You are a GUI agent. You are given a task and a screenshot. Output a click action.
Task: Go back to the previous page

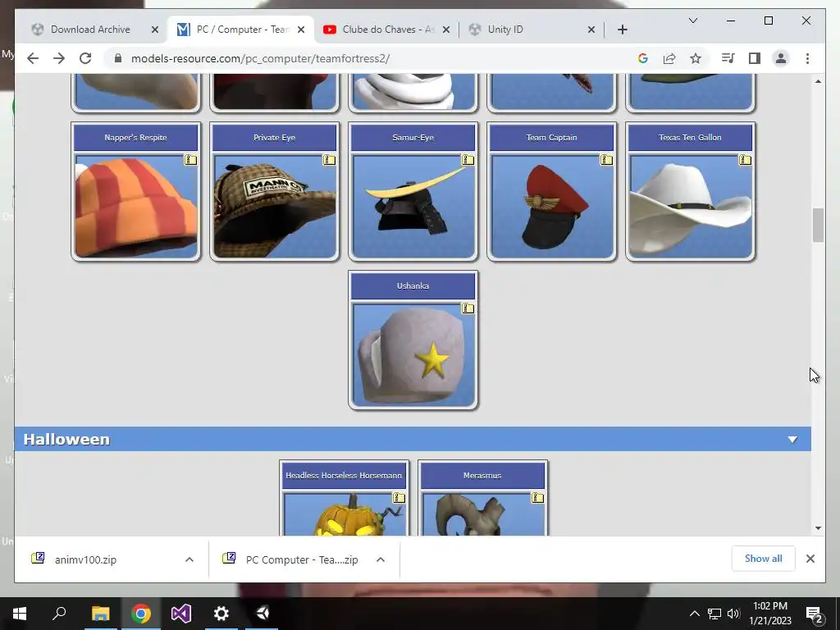tap(33, 58)
